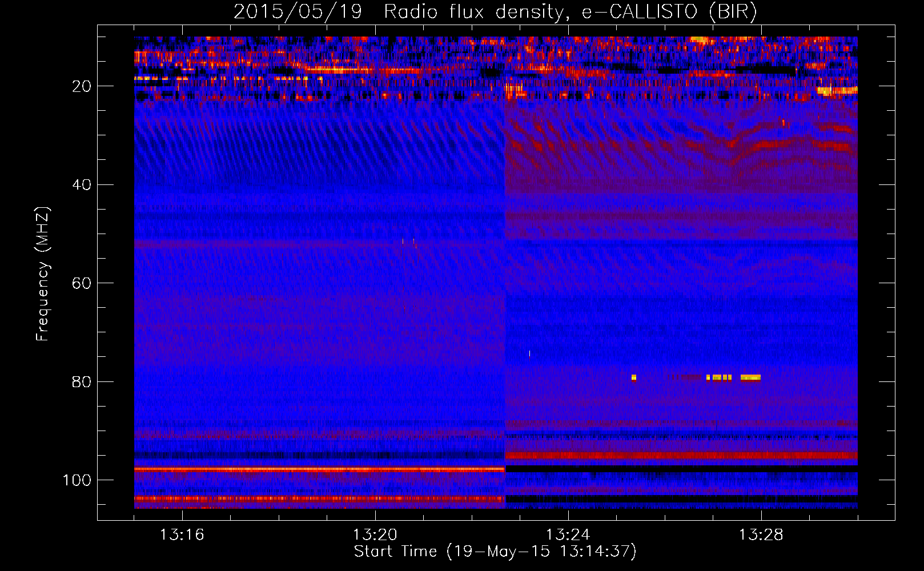The height and width of the screenshot is (571, 924).
Task: Click the yellow patch near 20 MHz at right edge
Action: (x=837, y=90)
